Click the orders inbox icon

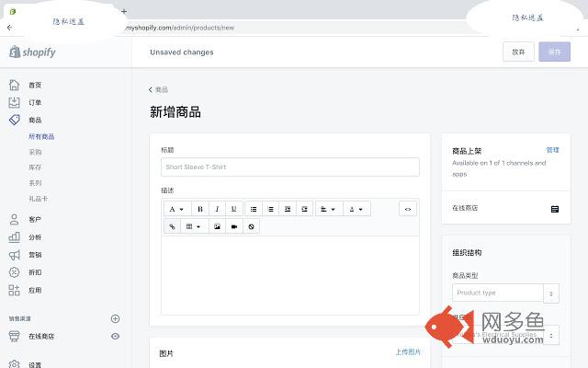[15, 102]
